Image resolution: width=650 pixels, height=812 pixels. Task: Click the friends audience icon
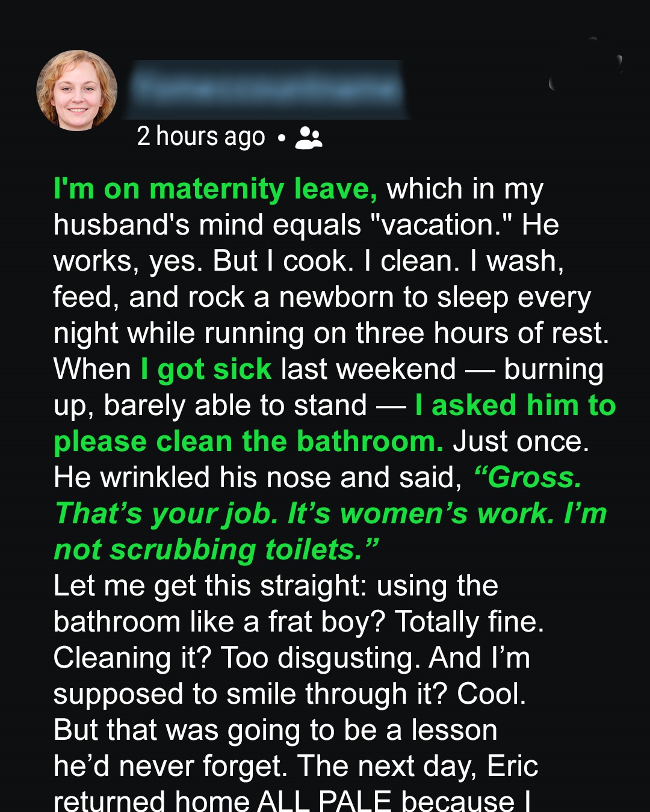click(309, 138)
